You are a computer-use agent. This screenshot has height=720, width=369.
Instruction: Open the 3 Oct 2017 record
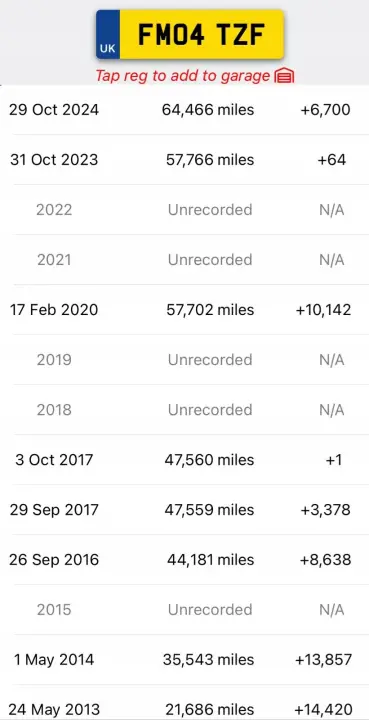(184, 460)
